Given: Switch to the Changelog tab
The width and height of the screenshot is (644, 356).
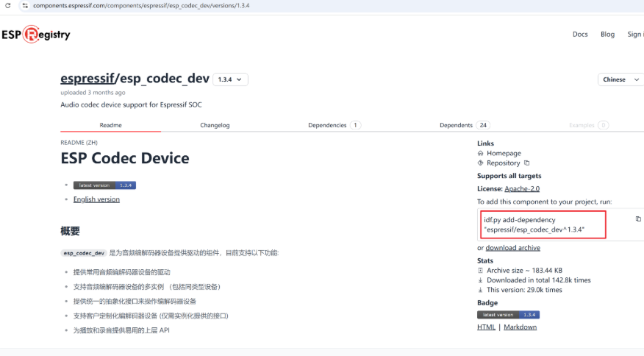Looking at the screenshot, I should 215,125.
